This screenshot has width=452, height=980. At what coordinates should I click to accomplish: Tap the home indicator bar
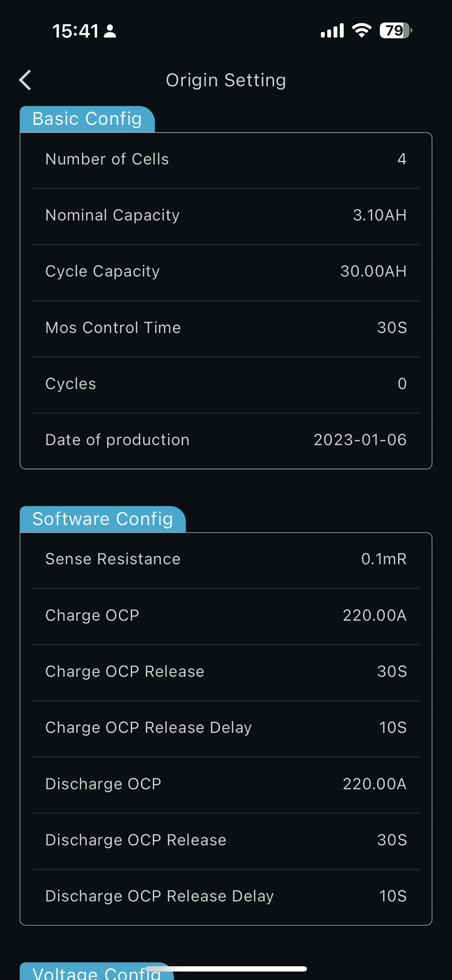(226, 969)
